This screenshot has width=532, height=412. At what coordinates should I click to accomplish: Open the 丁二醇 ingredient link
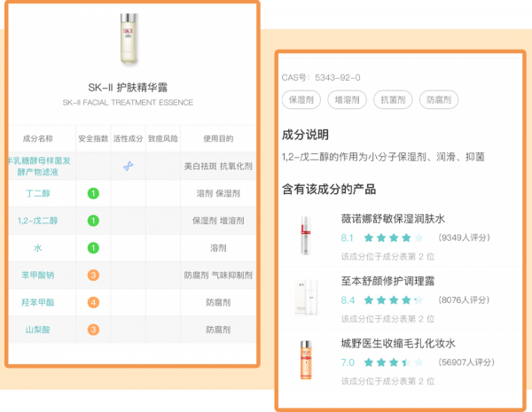pyautogui.click(x=37, y=194)
